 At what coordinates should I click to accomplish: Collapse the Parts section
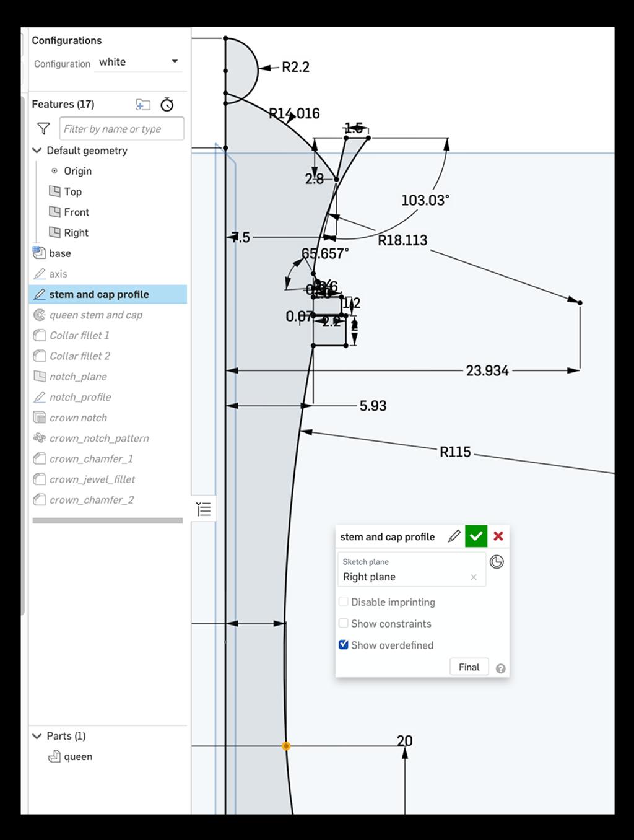[x=37, y=736]
